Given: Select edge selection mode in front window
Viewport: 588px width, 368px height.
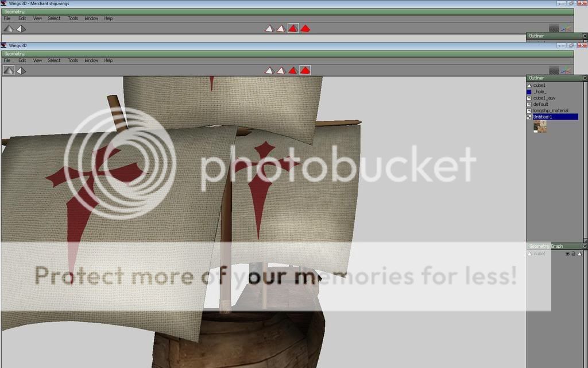Looking at the screenshot, I should point(281,70).
